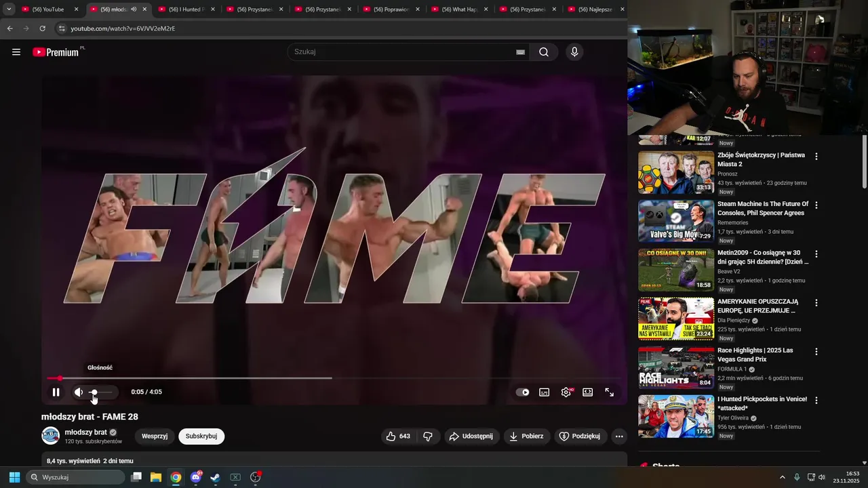The width and height of the screenshot is (868, 488).
Task: Open młodszy brat channel avatar
Action: click(51, 436)
